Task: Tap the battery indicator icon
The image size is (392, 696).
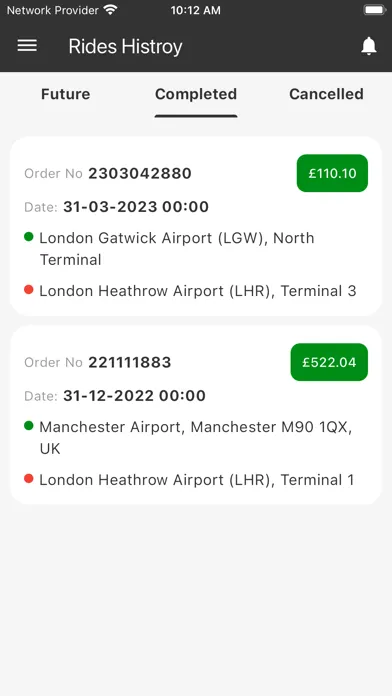Action: (375, 10)
